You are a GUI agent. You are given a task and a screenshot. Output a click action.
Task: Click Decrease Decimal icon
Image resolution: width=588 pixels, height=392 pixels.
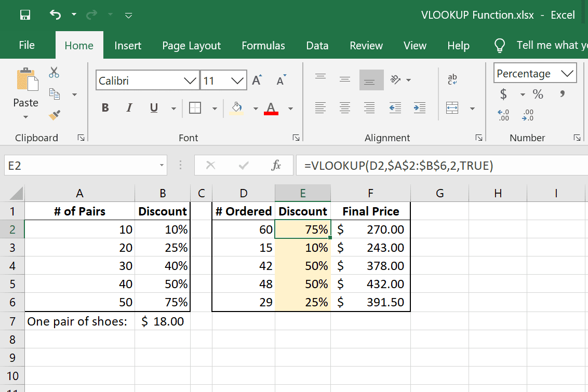point(528,115)
